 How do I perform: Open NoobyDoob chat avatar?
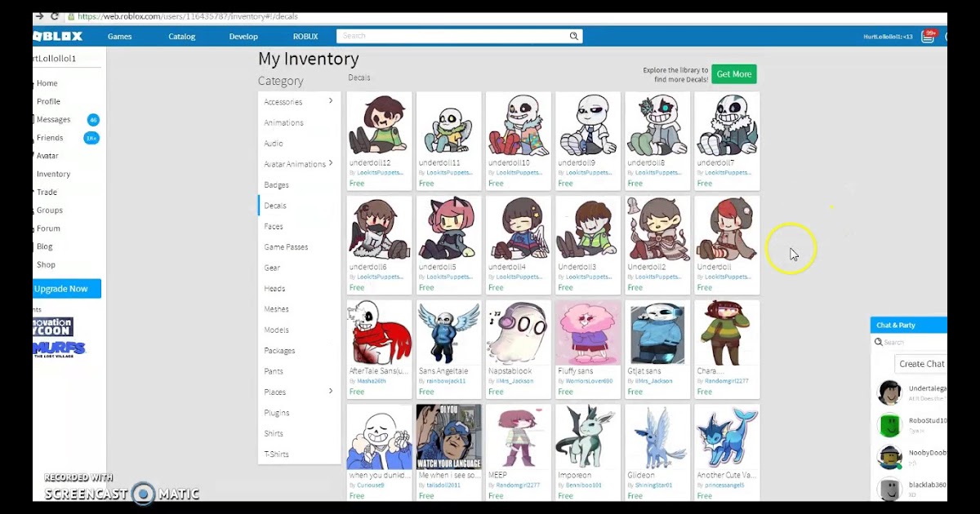click(x=889, y=458)
